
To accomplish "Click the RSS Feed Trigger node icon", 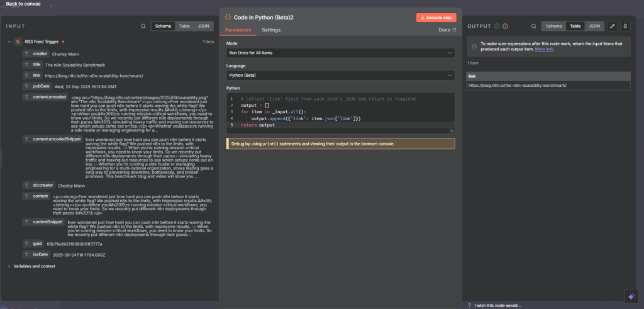I will pyautogui.click(x=18, y=42).
